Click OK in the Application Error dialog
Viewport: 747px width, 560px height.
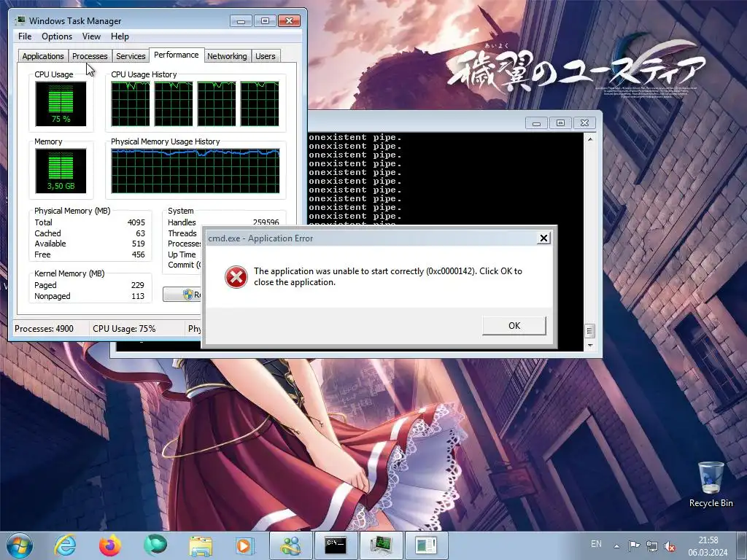coord(514,326)
